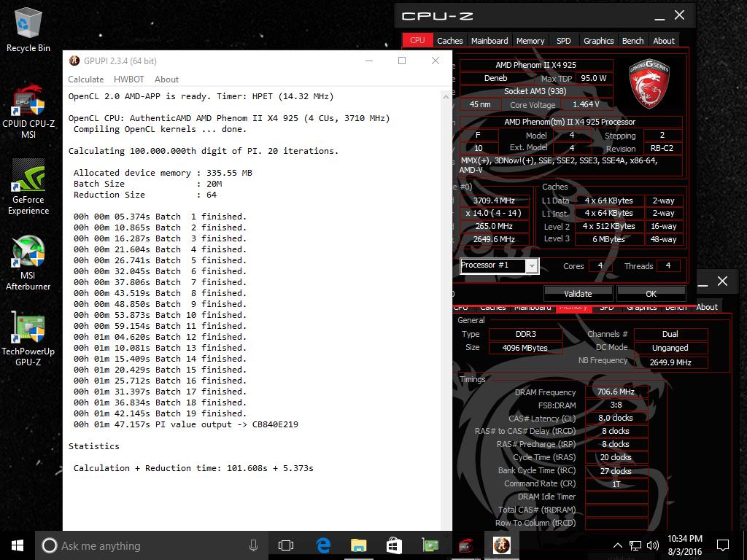The image size is (747, 560).
Task: Click the Calculation + Reduction time statistics line
Action: click(193, 468)
